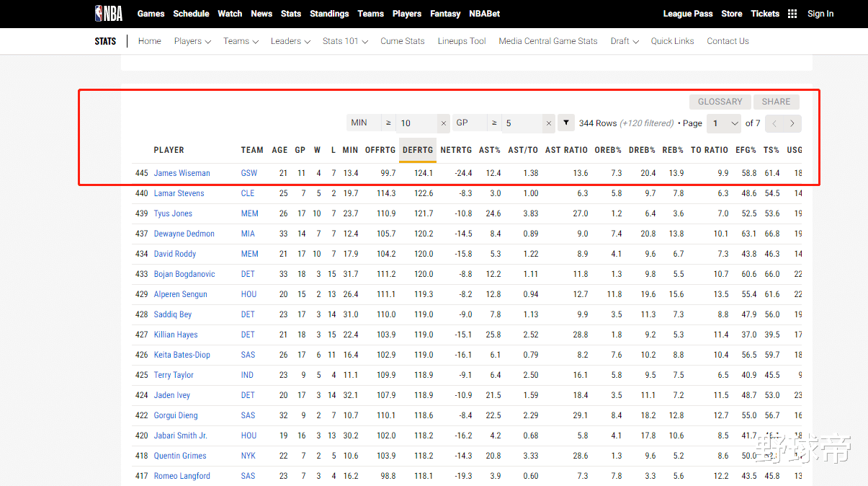Select Players in the black top bar
The width and height of the screenshot is (868, 486).
(x=407, y=14)
